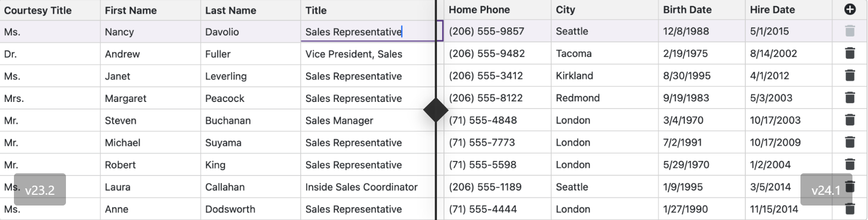Select the Vice President, Sales cell
This screenshot has width=868, height=220.
pos(354,54)
